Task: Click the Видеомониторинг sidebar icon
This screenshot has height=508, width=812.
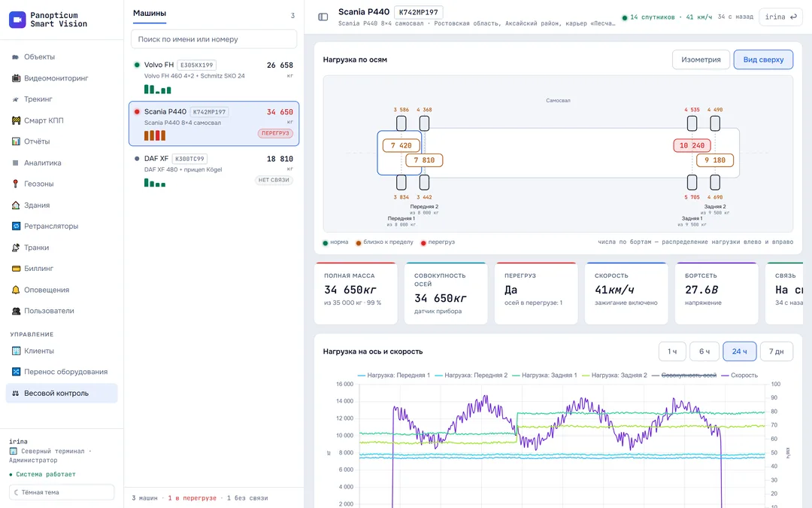Action: (16, 78)
